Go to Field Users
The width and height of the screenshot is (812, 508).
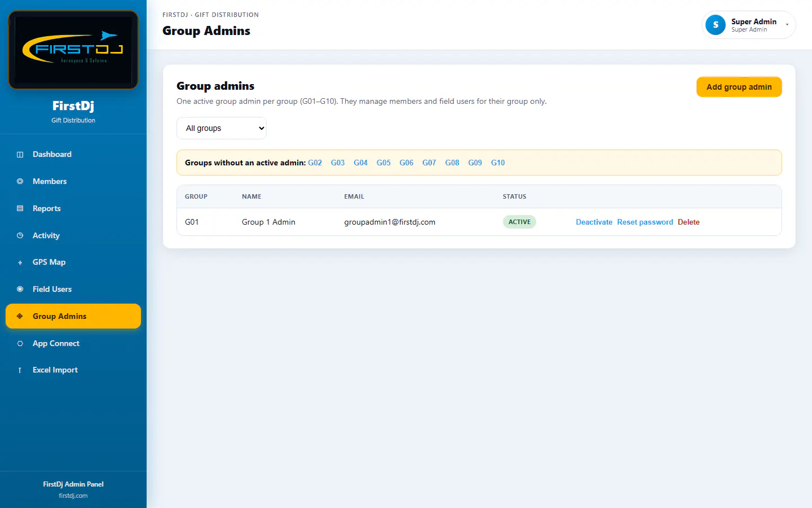[73, 290]
